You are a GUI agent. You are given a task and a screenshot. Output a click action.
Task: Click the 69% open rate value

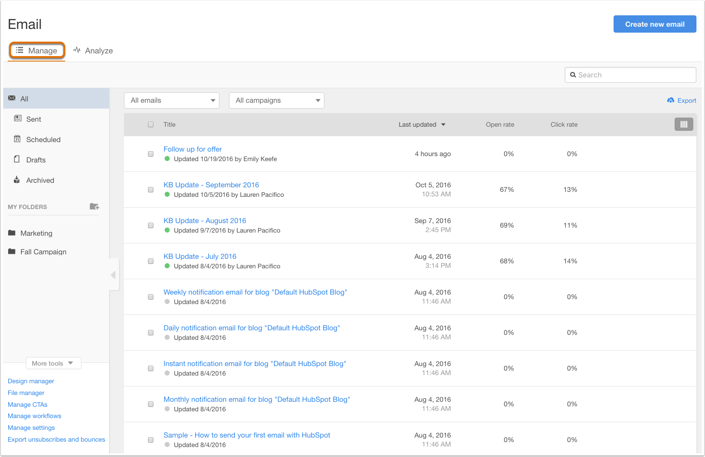(507, 225)
